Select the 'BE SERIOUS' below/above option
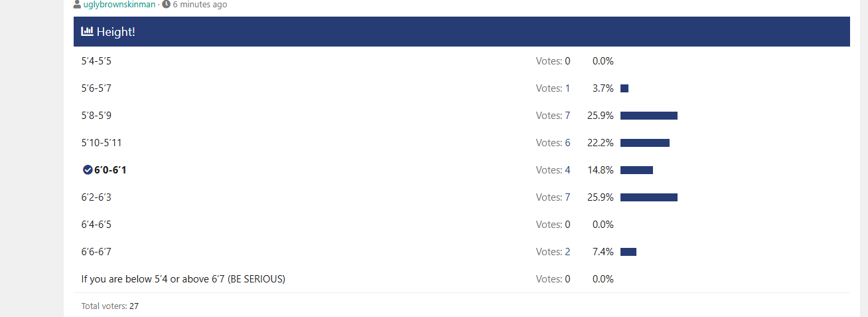 click(x=183, y=279)
